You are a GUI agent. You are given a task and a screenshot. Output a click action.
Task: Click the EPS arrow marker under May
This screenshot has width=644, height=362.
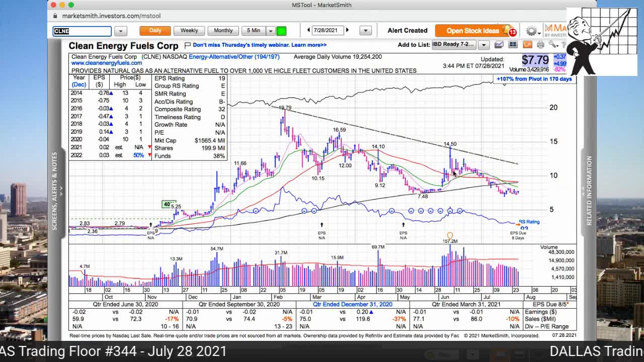tap(403, 225)
